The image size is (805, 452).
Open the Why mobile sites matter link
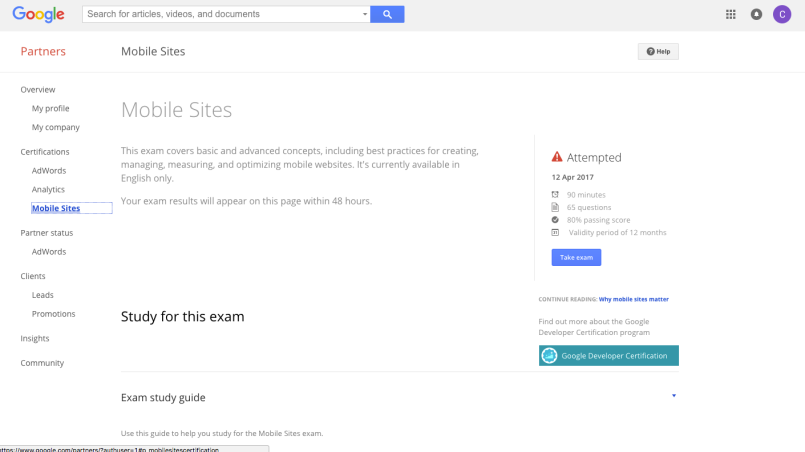(634, 299)
